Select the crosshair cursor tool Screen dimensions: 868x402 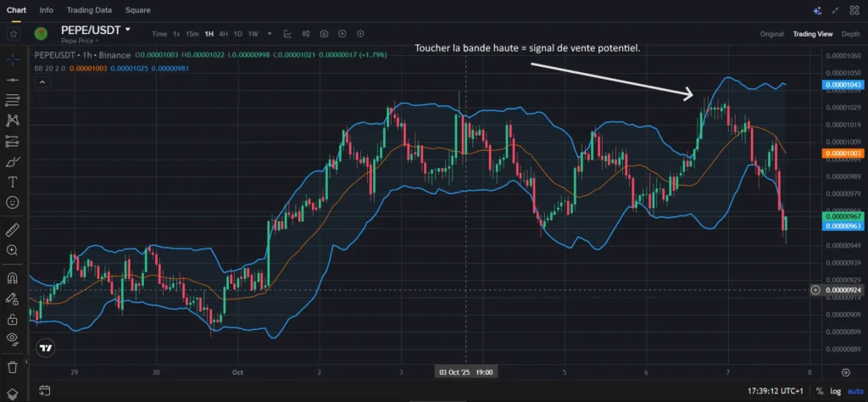12,59
